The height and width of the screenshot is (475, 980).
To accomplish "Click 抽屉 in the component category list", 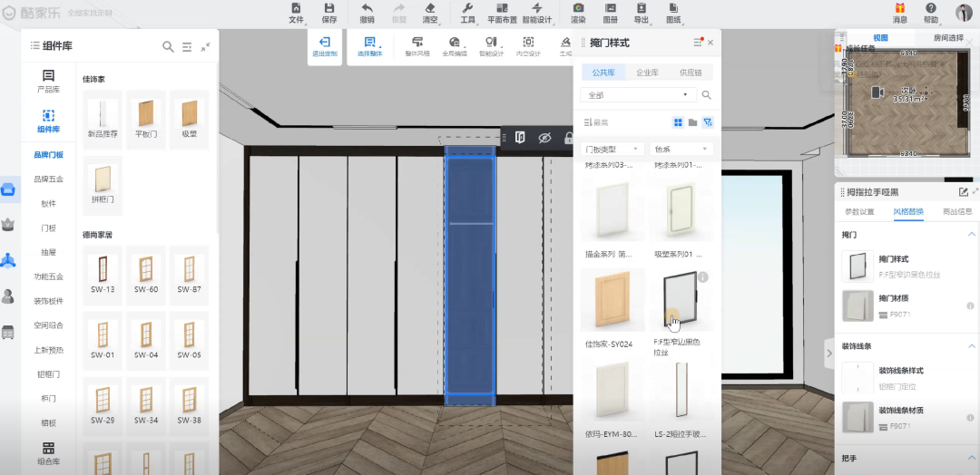I will pyautogui.click(x=48, y=253).
